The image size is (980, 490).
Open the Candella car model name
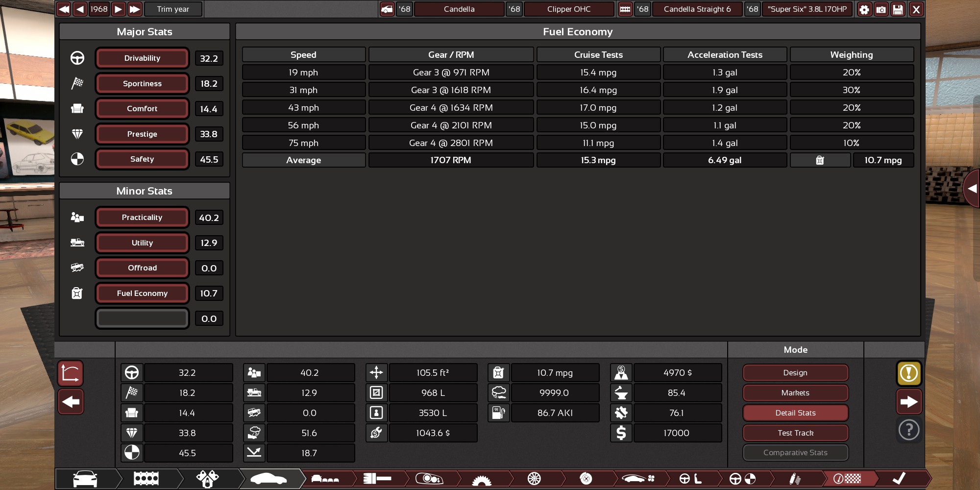pos(459,9)
